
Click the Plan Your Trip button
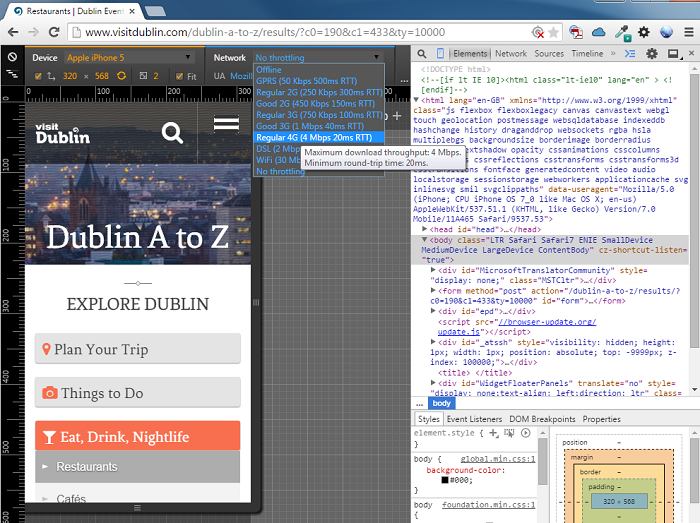(137, 349)
